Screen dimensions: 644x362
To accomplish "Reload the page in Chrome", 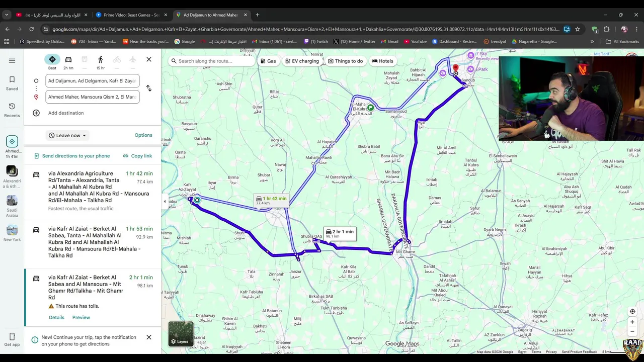I will (x=31, y=29).
